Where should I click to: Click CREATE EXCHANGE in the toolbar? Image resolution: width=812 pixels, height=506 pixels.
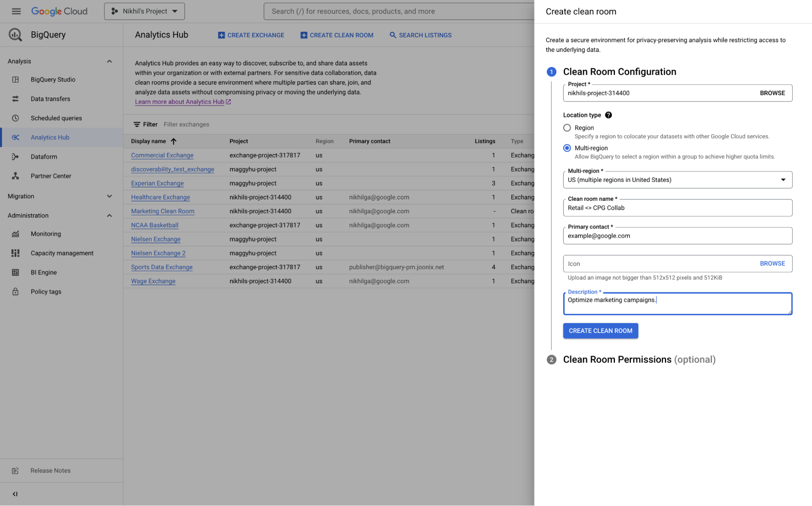click(x=251, y=35)
